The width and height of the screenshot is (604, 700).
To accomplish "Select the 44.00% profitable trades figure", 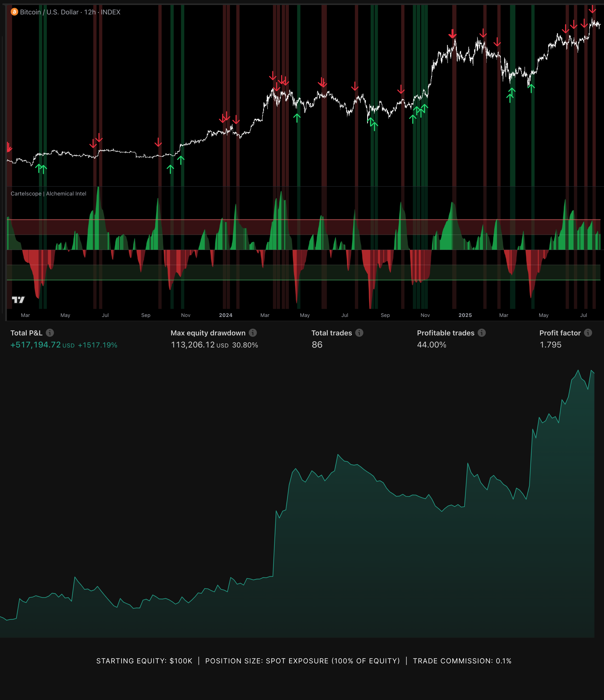I will [x=432, y=345].
